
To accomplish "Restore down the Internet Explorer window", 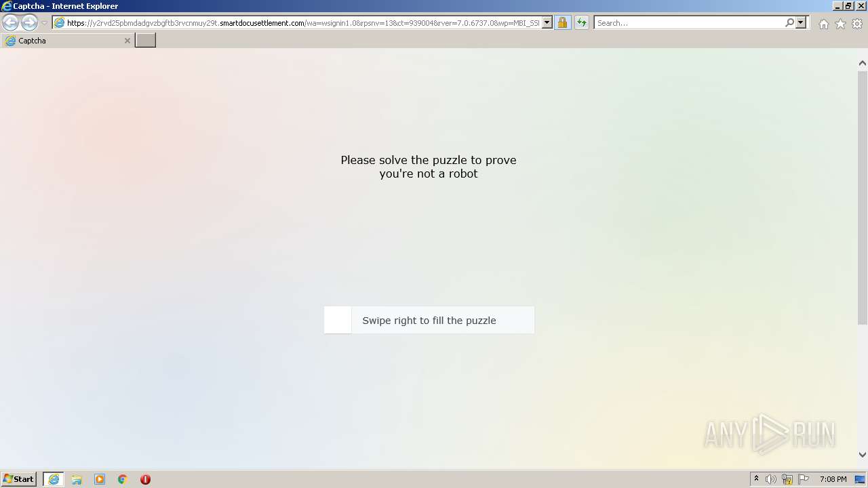I will point(848,5).
